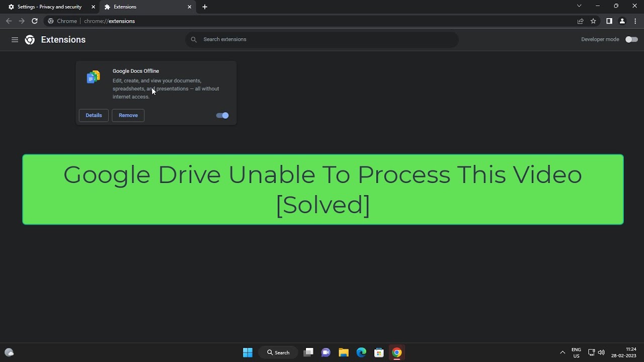Open Task View on the taskbar
The width and height of the screenshot is (644, 362).
click(x=308, y=352)
